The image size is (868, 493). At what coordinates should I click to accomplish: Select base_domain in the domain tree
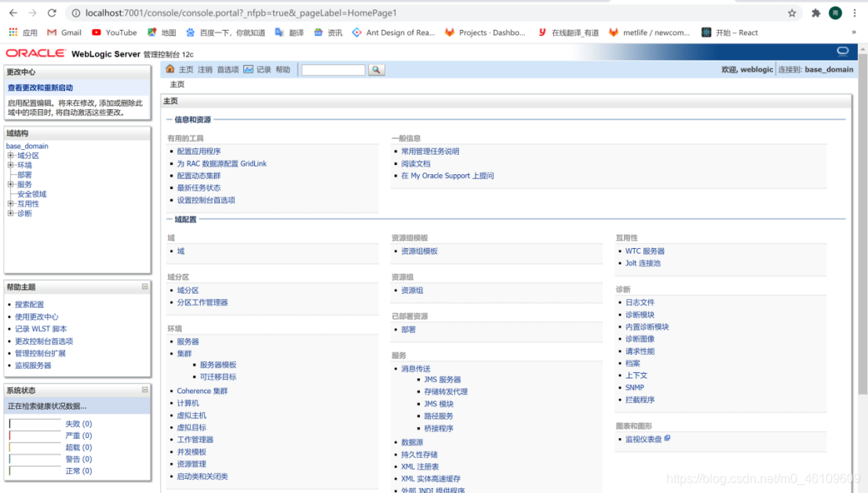(x=27, y=146)
